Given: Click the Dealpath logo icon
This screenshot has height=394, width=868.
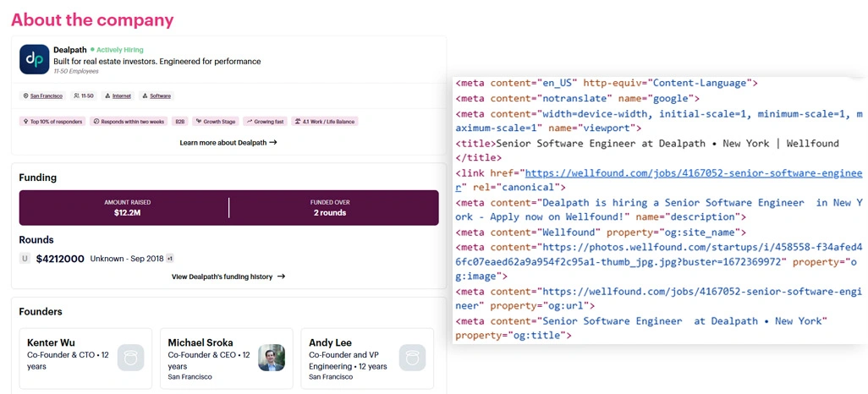Looking at the screenshot, I should point(35,59).
